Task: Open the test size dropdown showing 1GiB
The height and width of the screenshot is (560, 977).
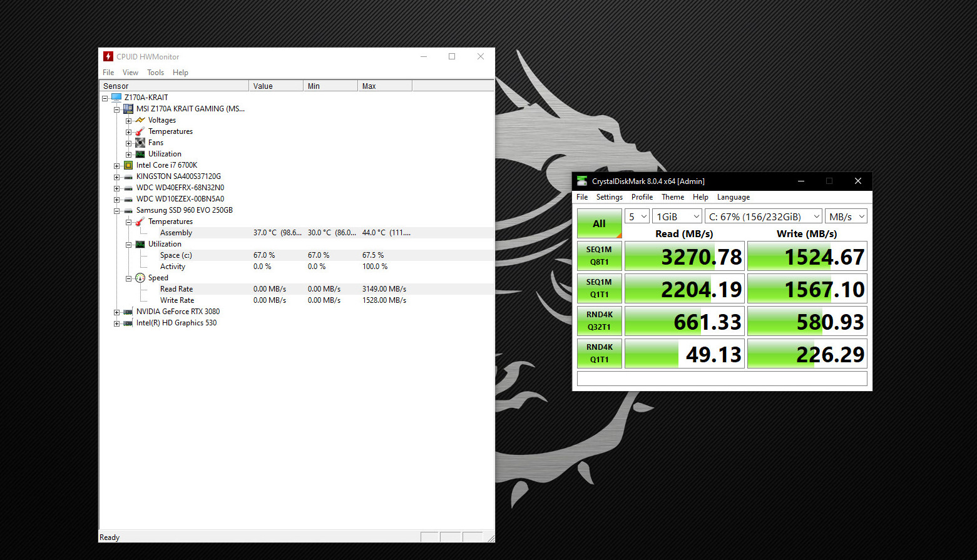Action: pos(677,216)
